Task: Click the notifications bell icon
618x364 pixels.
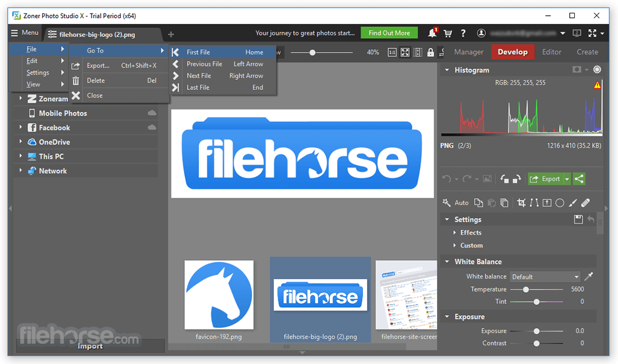Action: (x=433, y=33)
